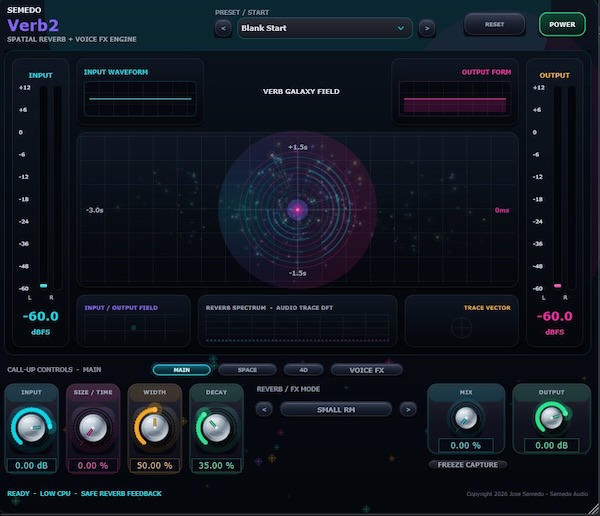Click the SIZE / TIME knob

point(93,428)
